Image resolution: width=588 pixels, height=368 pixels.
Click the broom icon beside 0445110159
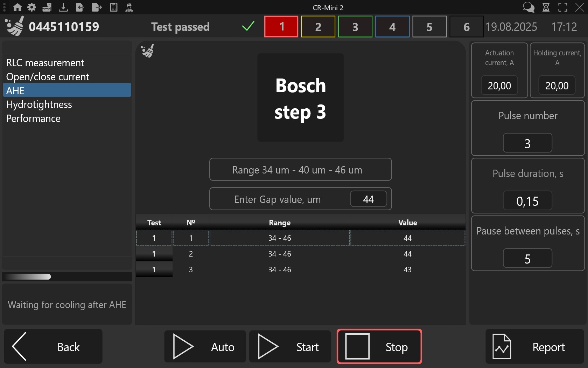click(x=14, y=26)
